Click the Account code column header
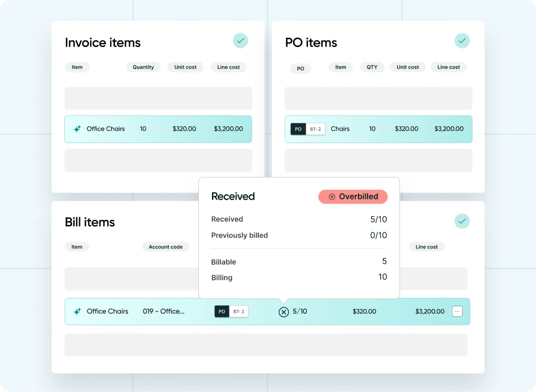Screen dimensions: 536x392 166,247
